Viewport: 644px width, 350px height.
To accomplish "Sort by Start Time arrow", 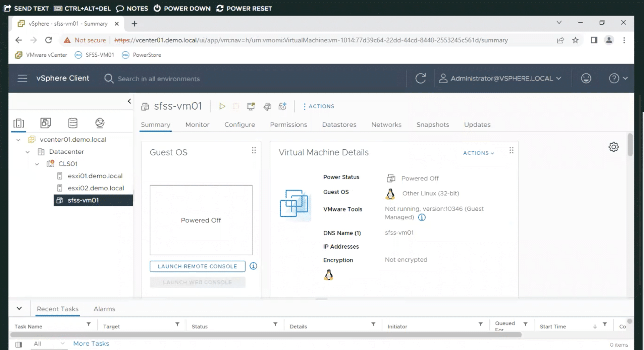I will click(x=595, y=327).
